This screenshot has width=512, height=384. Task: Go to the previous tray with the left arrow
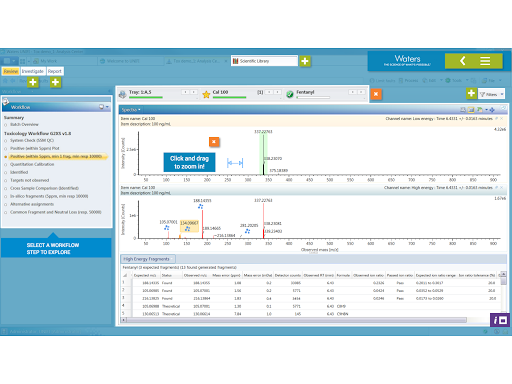click(185, 92)
